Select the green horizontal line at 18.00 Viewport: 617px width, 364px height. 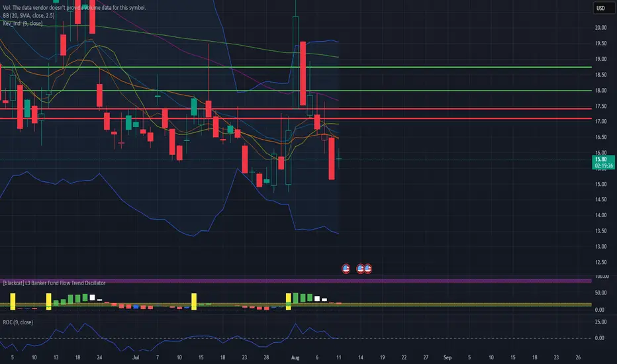tap(296, 91)
